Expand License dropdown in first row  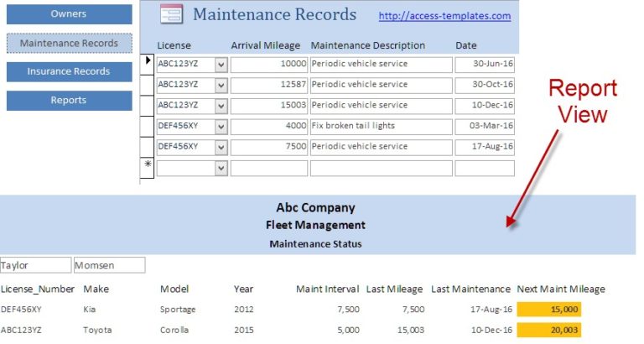click(221, 64)
